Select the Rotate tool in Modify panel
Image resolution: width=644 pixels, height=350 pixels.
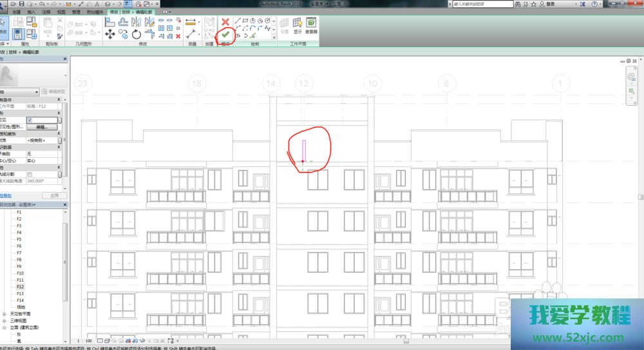[x=136, y=34]
